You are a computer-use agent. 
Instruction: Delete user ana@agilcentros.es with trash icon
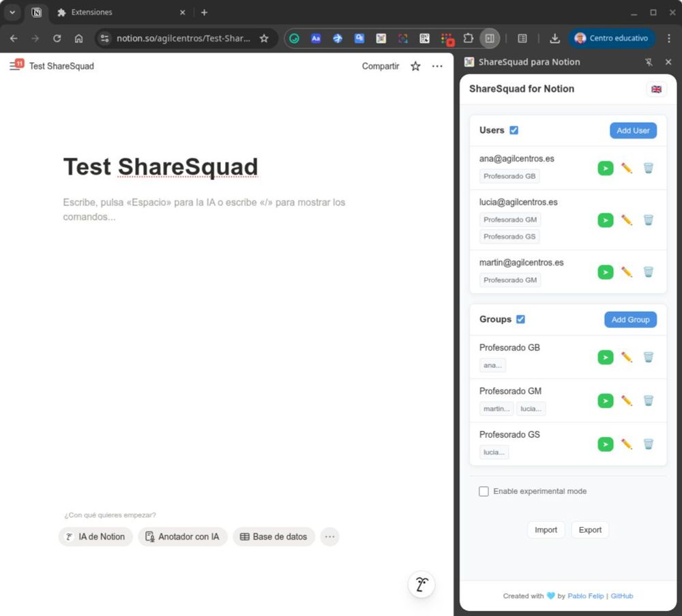tap(648, 168)
